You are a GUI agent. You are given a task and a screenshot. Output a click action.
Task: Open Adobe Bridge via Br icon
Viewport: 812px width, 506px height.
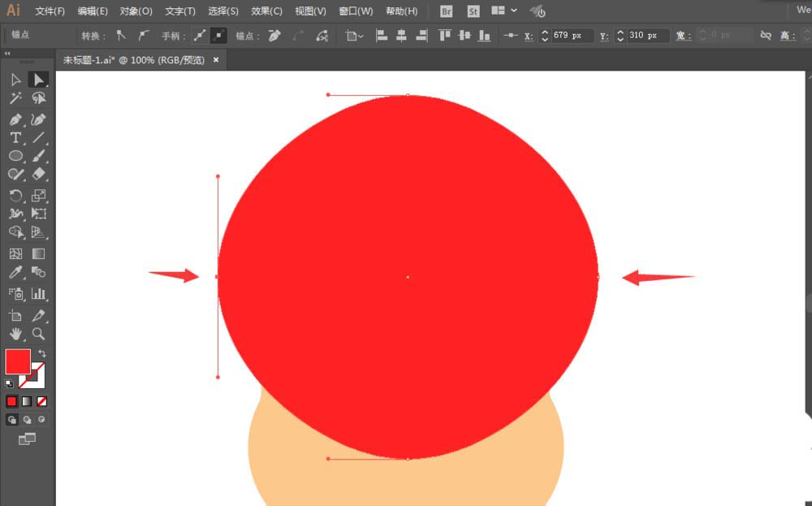pos(446,11)
